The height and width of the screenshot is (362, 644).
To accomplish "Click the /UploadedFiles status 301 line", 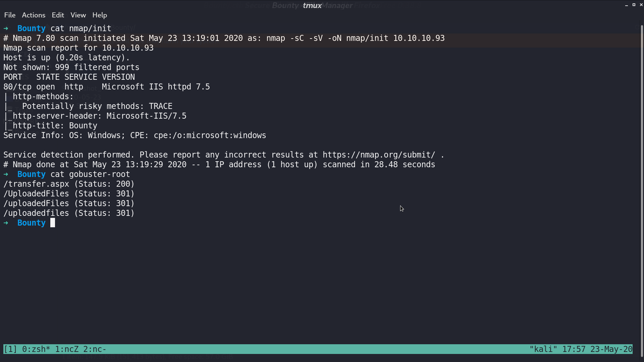I will [x=69, y=194].
